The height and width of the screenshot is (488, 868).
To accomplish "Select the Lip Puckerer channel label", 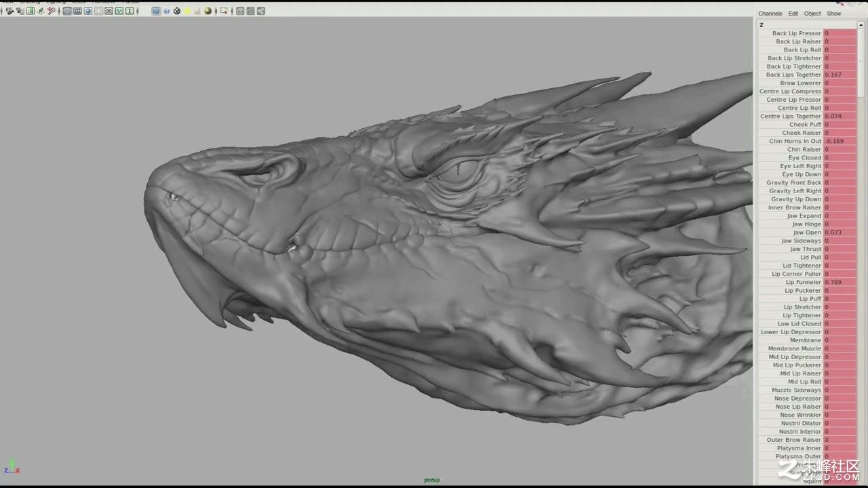I will [x=803, y=291].
